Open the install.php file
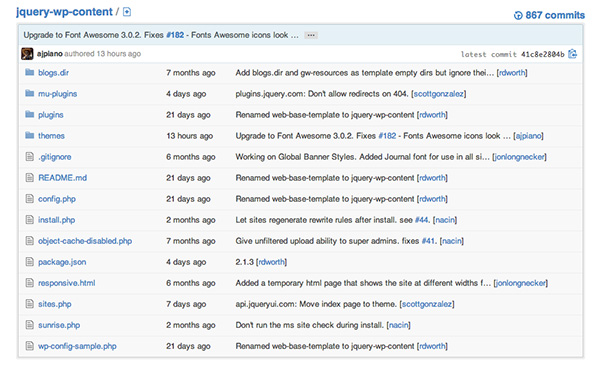Viewport: 600px width, 368px height. (56, 220)
